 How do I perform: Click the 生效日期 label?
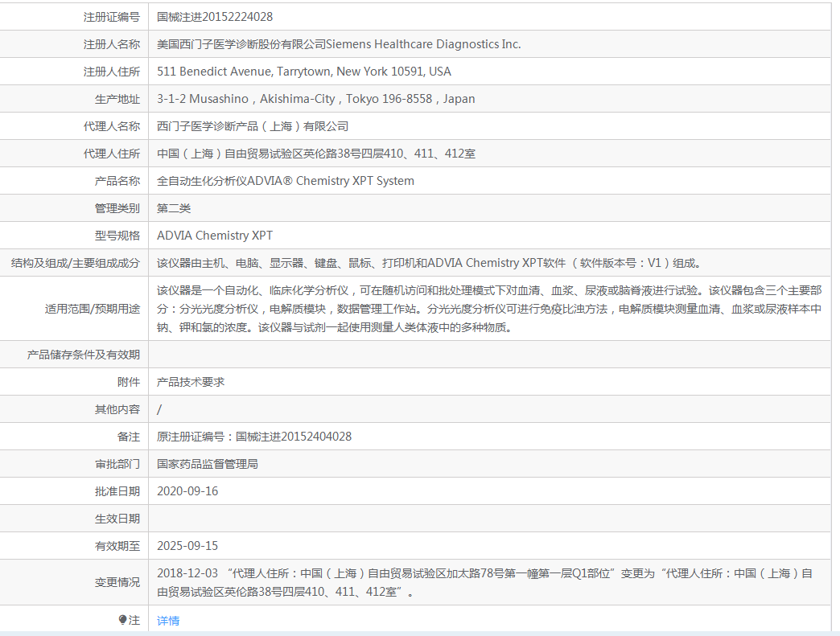click(117, 519)
